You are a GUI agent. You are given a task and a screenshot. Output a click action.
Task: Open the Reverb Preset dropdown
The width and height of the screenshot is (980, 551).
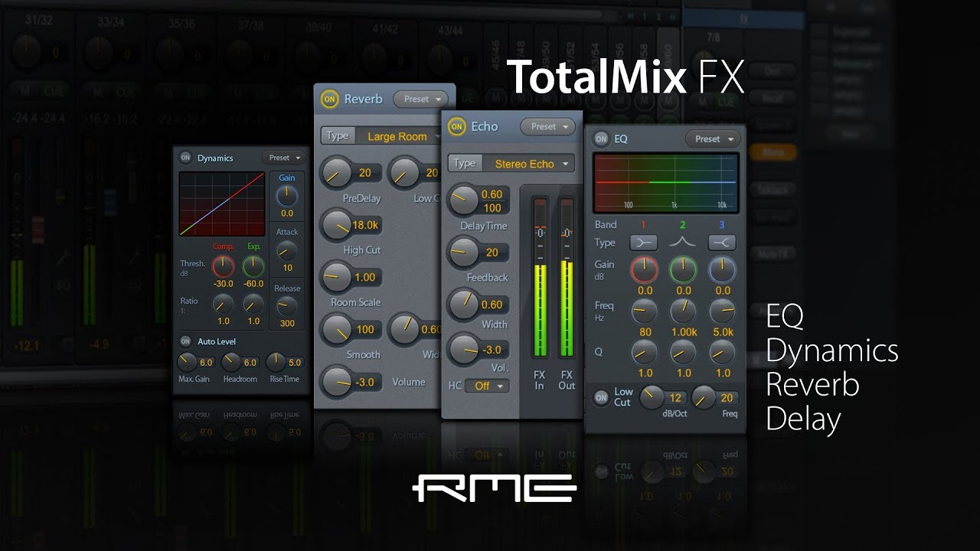click(420, 99)
